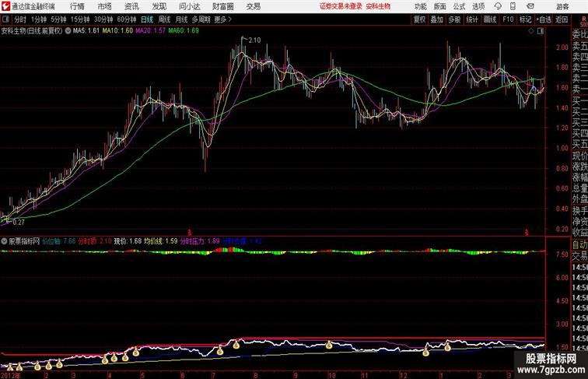Click the 安科生物 stock name in title bar

pos(378,6)
